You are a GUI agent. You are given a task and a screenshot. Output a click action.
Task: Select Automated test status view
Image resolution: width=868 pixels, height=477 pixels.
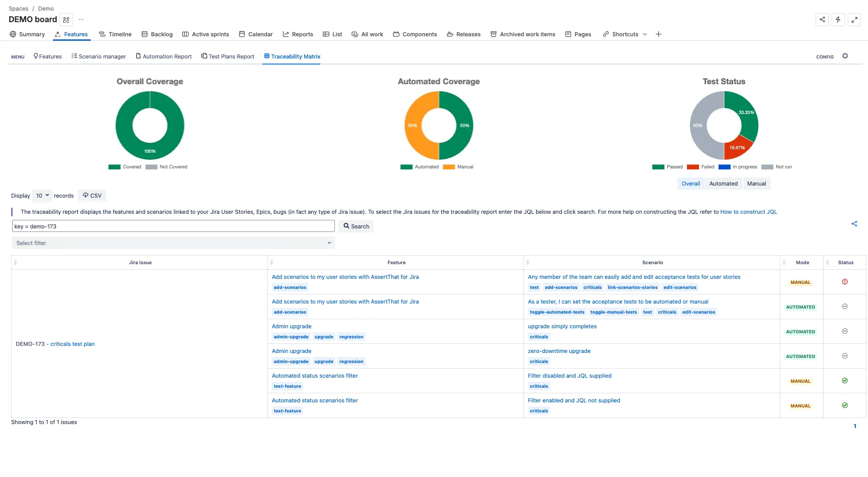click(x=723, y=184)
